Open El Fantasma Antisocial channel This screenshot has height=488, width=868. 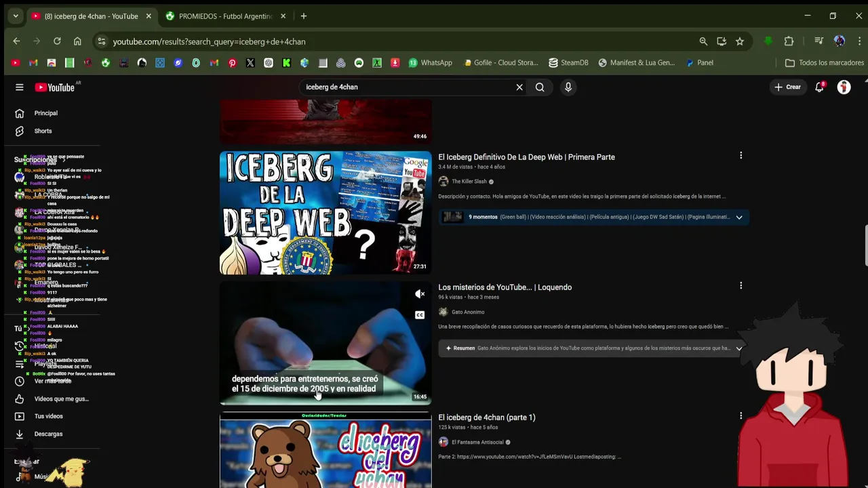tap(477, 442)
